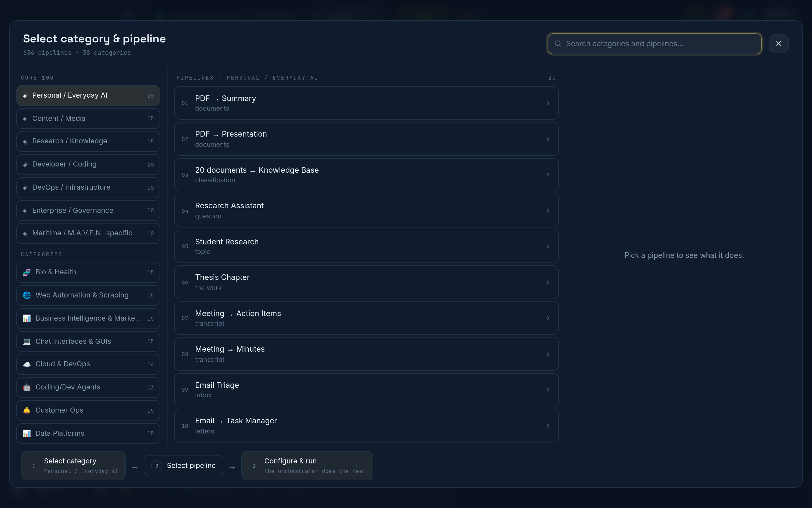This screenshot has width=812, height=508.
Task: Go to step 1 Select category
Action: (x=73, y=466)
